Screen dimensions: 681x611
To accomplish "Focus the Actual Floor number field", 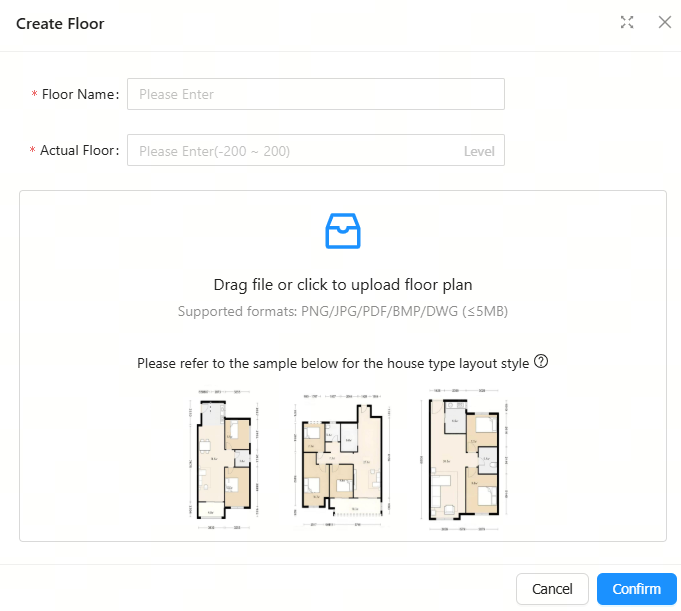I will click(x=316, y=150).
